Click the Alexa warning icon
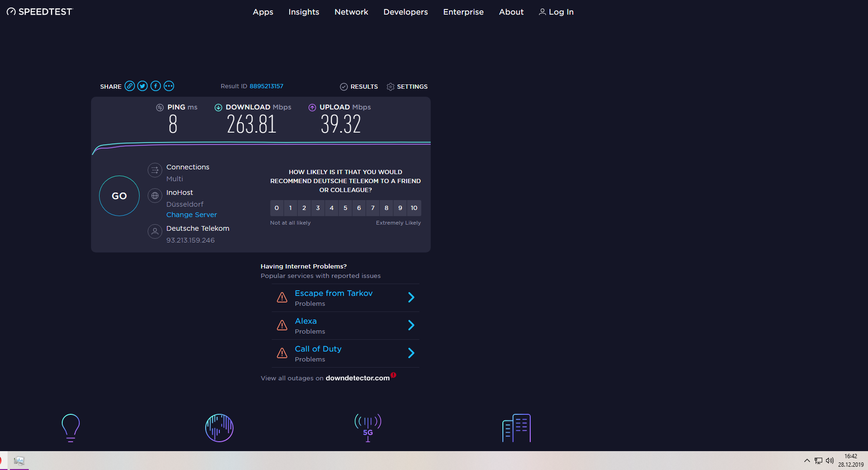Screen dimensions: 868x470 click(282, 325)
